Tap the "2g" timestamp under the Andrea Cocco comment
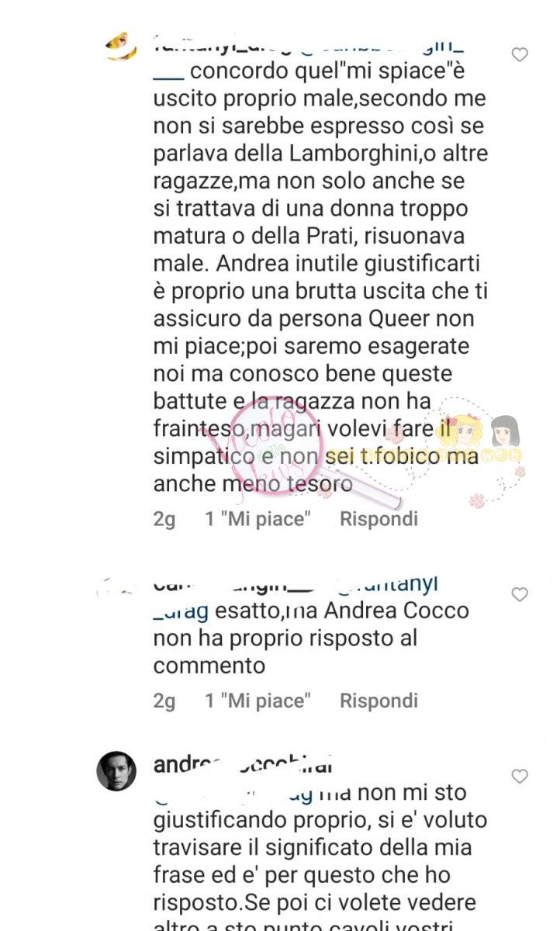This screenshot has height=931, width=560. [x=164, y=701]
